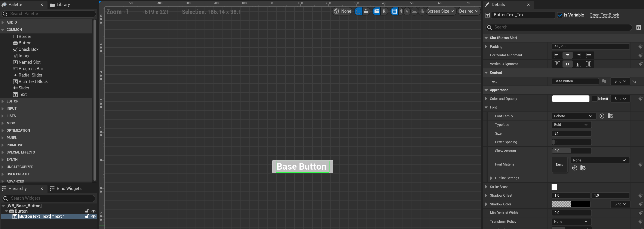The height and width of the screenshot is (229, 644).
Task: Toggle grid snapping icon in the designer
Action: (394, 11)
